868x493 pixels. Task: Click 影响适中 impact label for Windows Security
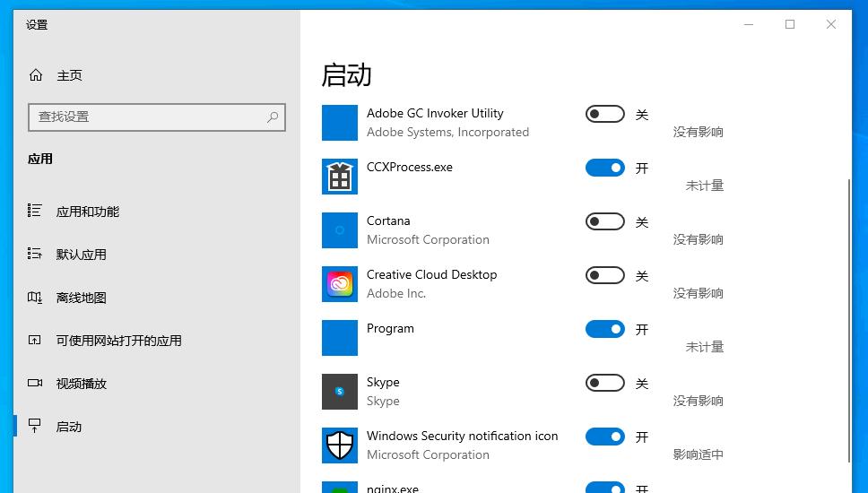698,454
